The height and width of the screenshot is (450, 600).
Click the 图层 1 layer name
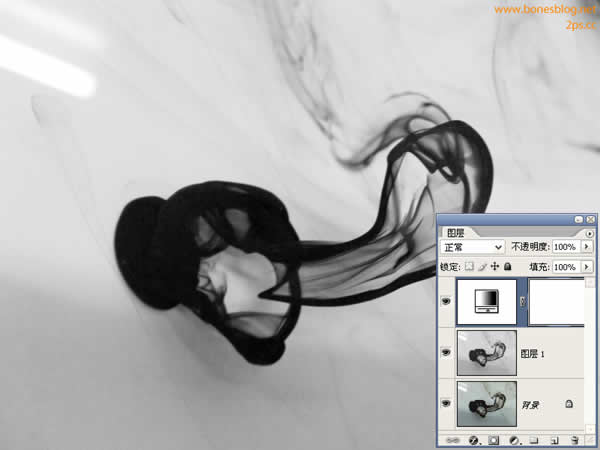[532, 354]
